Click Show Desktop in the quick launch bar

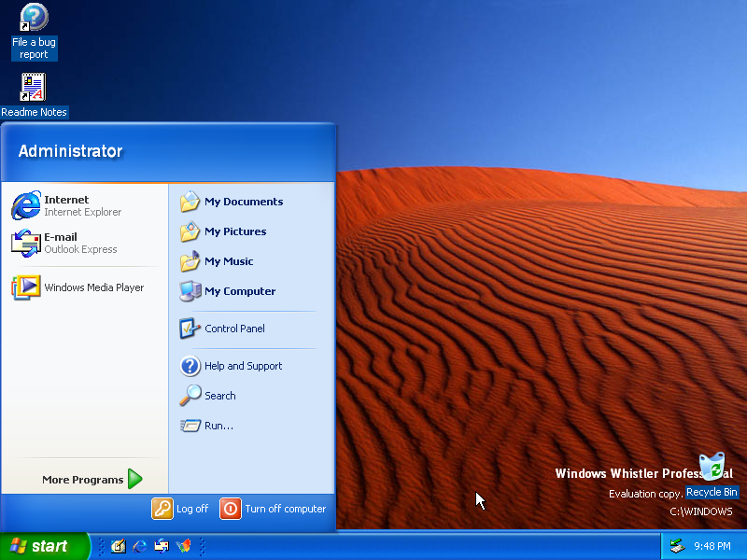point(119,546)
